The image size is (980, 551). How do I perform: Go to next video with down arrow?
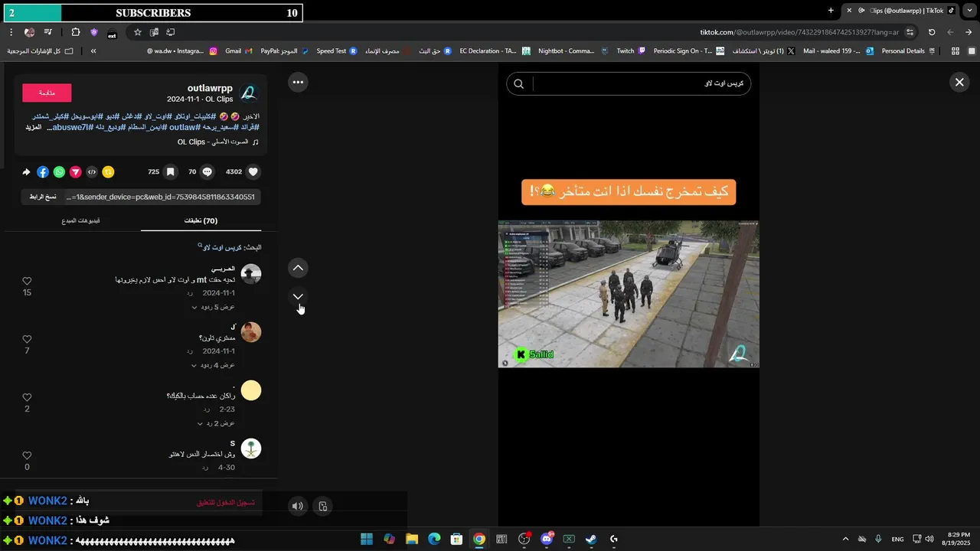(298, 296)
